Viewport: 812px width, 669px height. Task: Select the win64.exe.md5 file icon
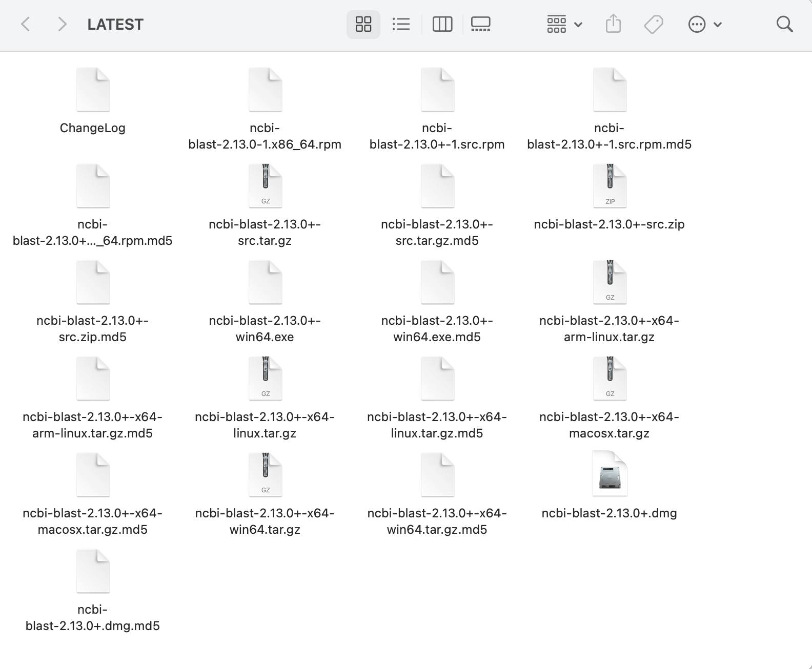coord(437,282)
